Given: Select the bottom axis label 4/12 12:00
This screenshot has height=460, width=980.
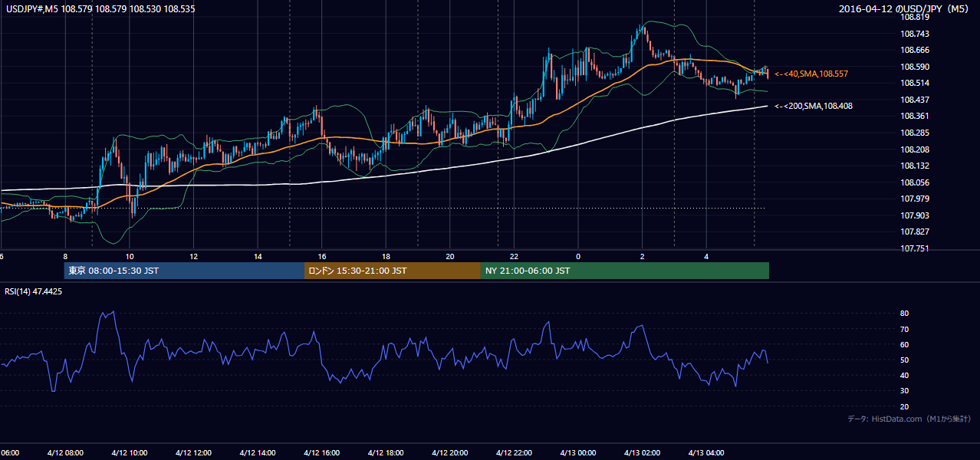Looking at the screenshot, I should (x=193, y=452).
